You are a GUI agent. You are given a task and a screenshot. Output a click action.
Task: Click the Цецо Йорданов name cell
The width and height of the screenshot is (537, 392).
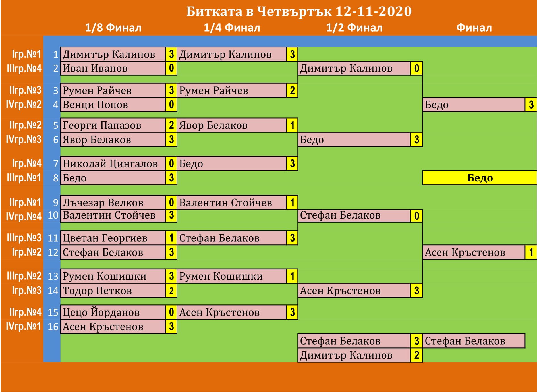coord(113,312)
